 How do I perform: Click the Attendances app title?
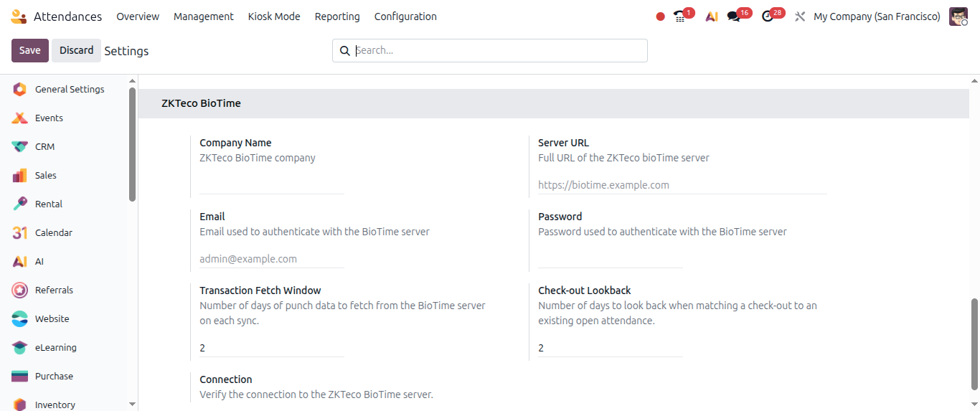coord(68,16)
